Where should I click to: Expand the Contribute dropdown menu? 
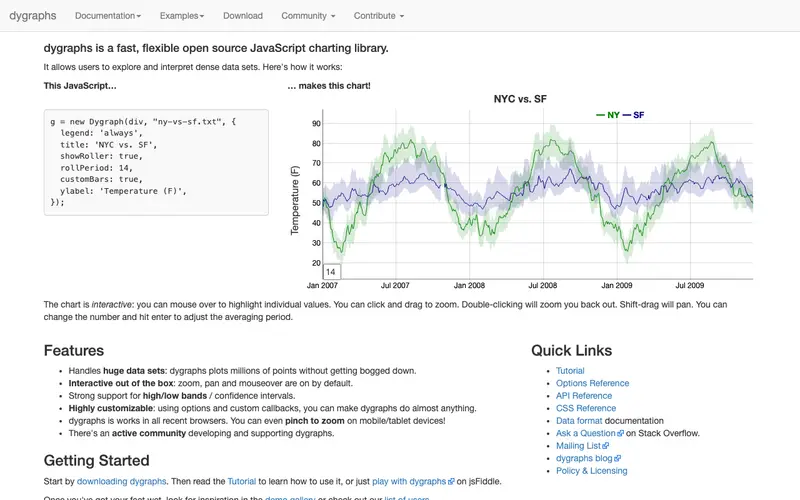[379, 16]
